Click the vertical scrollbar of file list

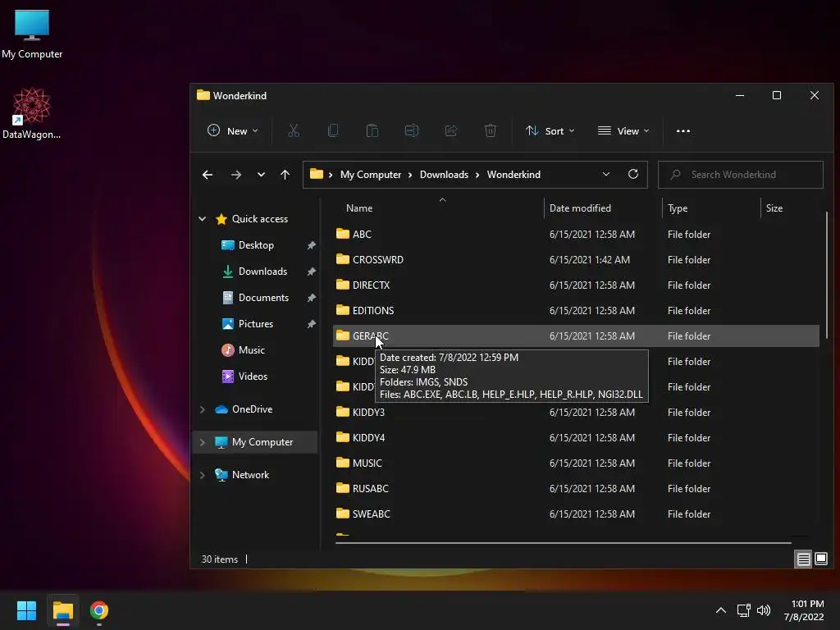pyautogui.click(x=827, y=275)
